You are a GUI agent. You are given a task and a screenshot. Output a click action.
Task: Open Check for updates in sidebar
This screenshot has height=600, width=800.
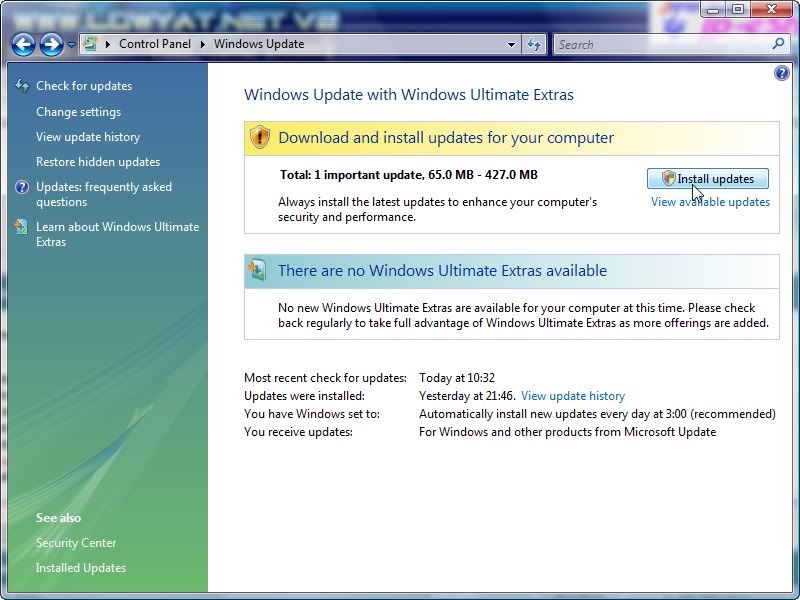pos(84,86)
